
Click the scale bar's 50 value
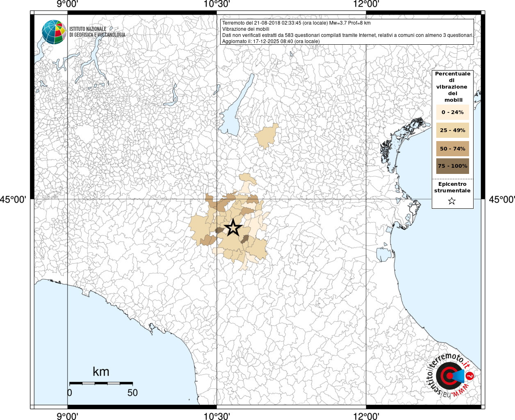click(x=132, y=393)
